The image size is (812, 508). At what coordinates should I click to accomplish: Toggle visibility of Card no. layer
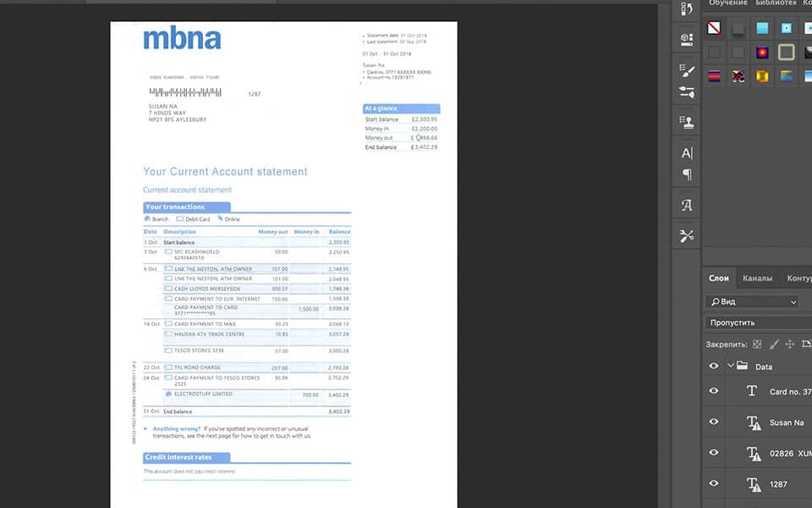tap(714, 391)
